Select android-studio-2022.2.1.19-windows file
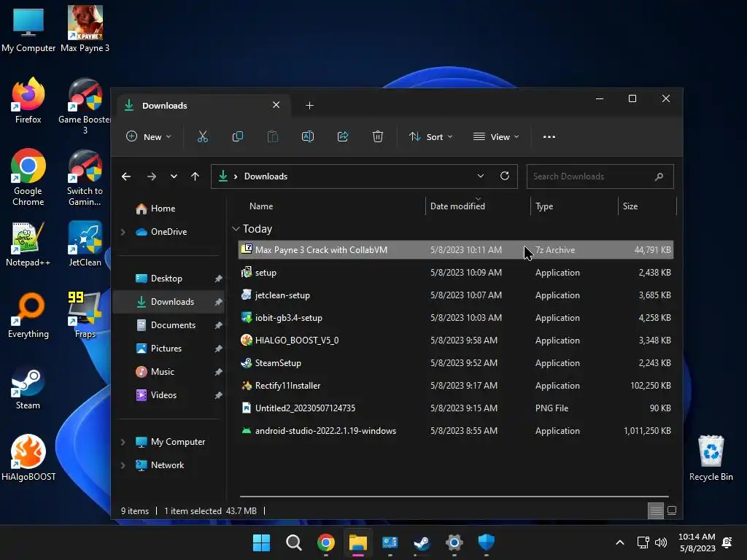Image resolution: width=747 pixels, height=560 pixels. (455, 431)
